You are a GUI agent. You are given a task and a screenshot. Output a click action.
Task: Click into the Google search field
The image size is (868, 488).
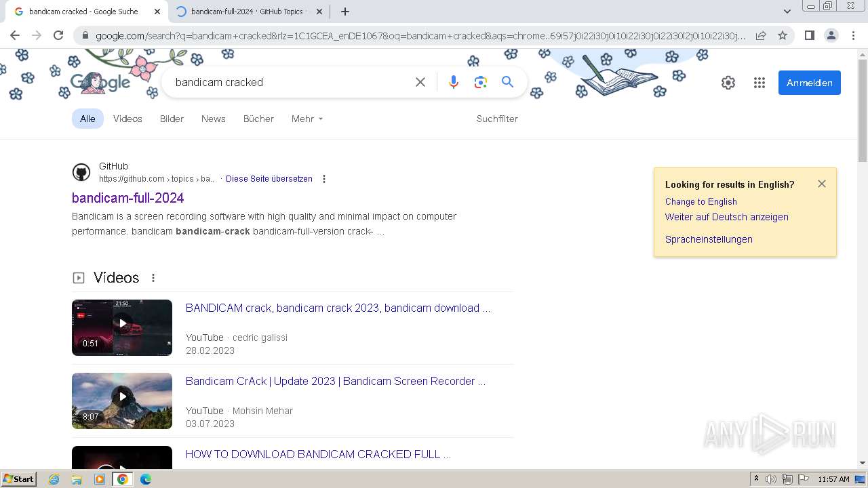point(288,82)
